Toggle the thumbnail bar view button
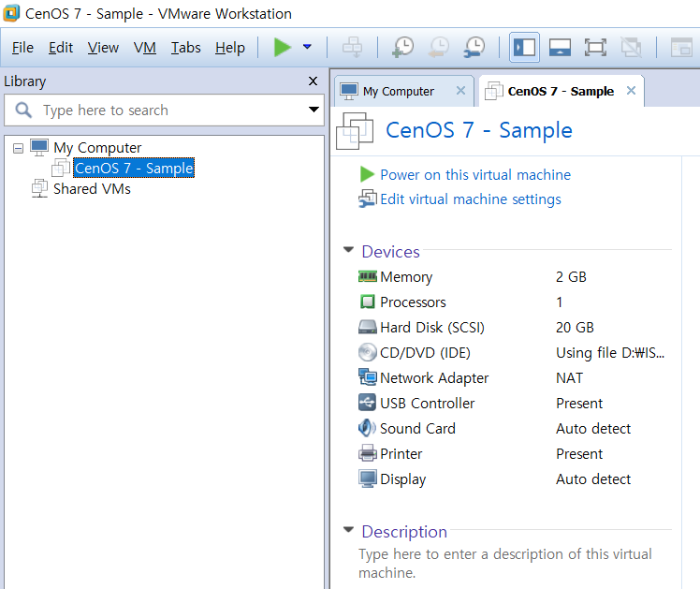 (560, 47)
